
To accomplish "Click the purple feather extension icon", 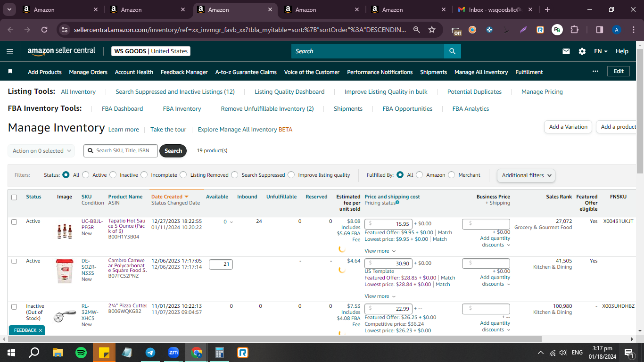I will pyautogui.click(x=523, y=30).
